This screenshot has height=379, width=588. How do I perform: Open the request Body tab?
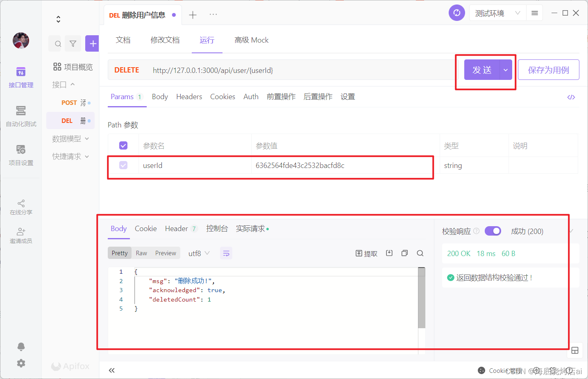point(160,97)
